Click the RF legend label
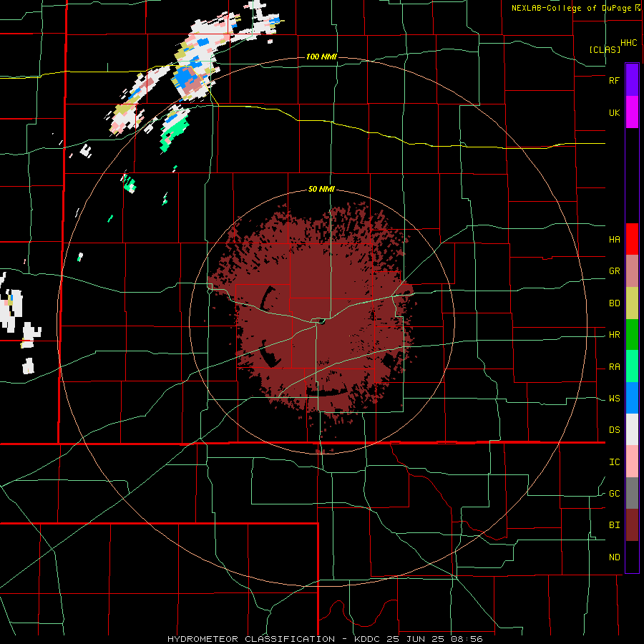Image resolution: width=644 pixels, height=644 pixels. coord(614,80)
